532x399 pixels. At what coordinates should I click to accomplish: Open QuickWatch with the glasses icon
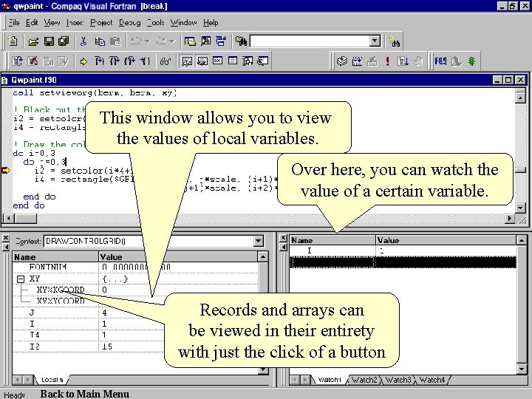tap(166, 61)
